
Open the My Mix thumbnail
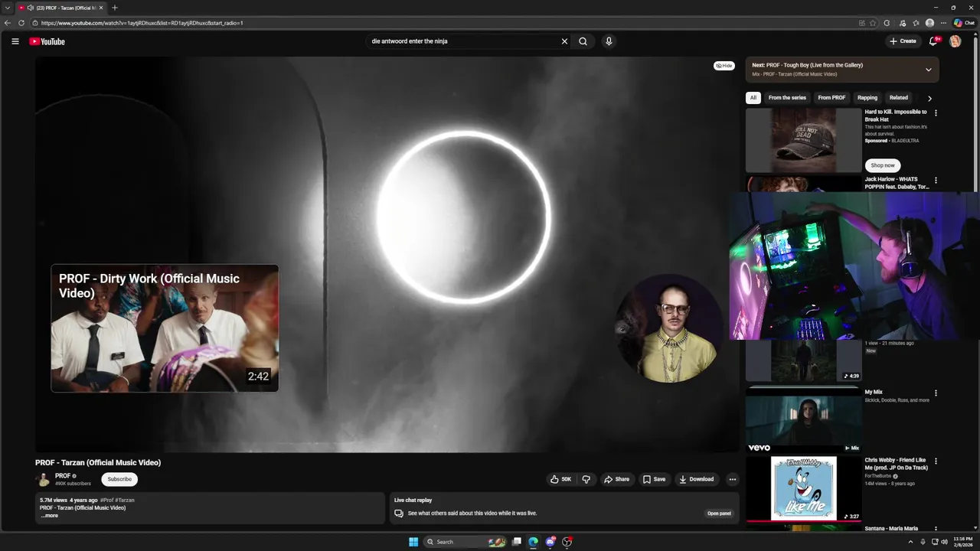804,420
